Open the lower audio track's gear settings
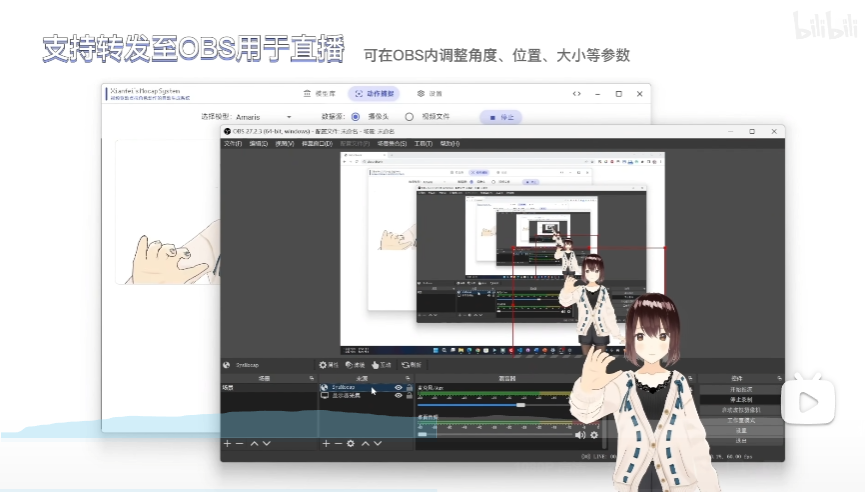The height and width of the screenshot is (497, 865). [x=594, y=435]
